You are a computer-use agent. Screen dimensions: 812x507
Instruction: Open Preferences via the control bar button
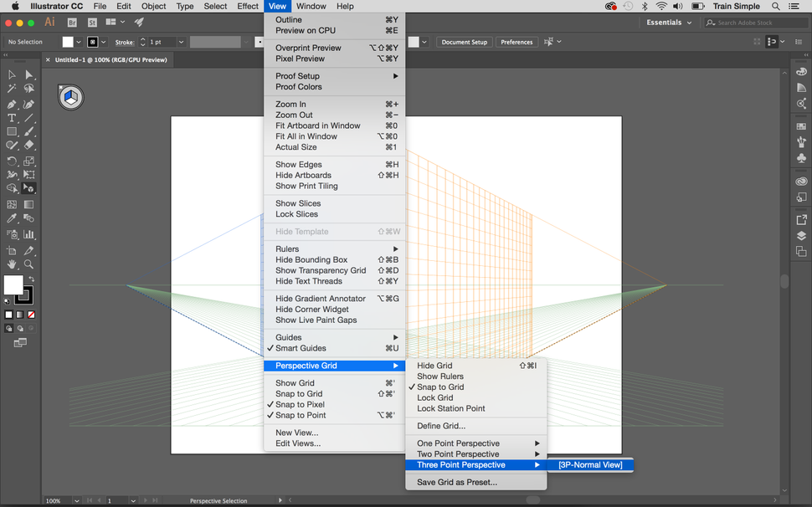coord(517,41)
